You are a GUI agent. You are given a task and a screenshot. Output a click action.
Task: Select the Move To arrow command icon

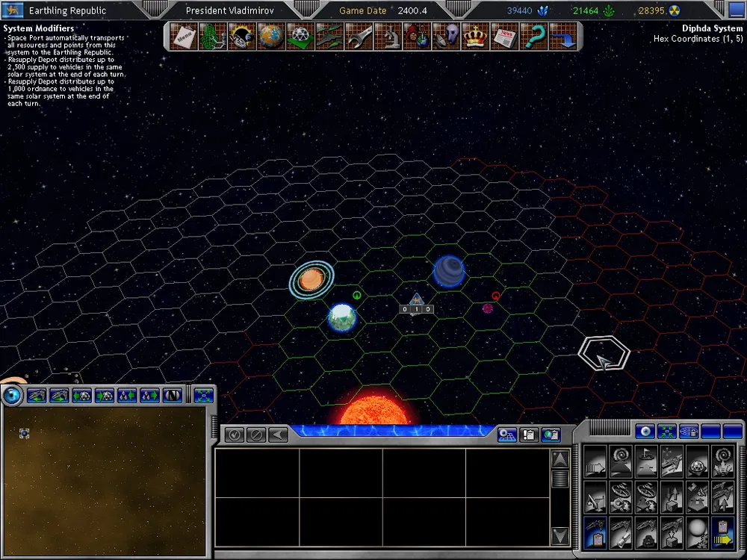coord(595,461)
